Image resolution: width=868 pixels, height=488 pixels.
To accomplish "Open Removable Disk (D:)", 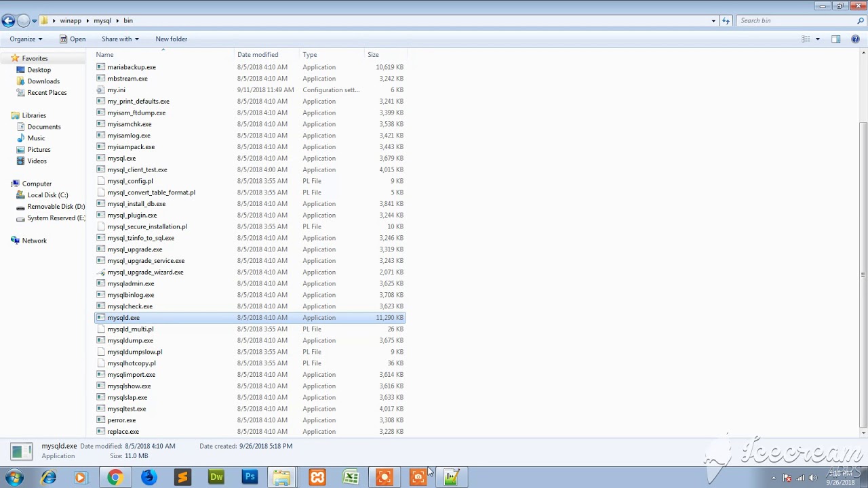I will tap(56, 207).
